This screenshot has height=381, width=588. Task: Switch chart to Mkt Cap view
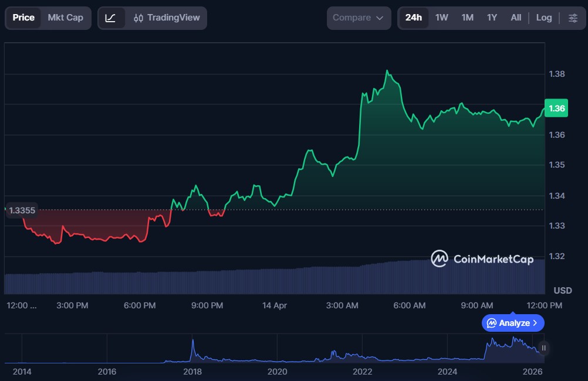pos(65,18)
